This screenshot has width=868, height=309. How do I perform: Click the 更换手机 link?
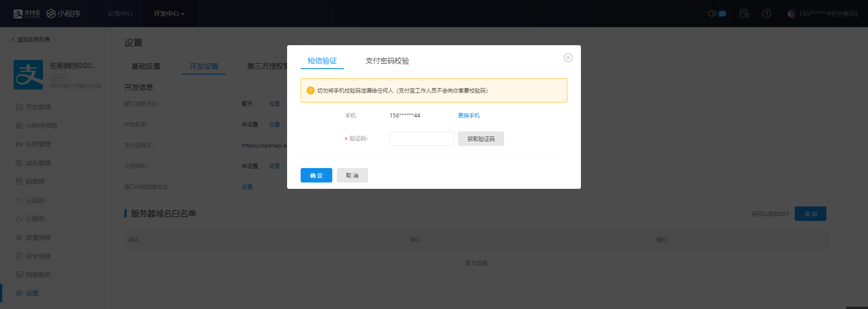pyautogui.click(x=469, y=116)
